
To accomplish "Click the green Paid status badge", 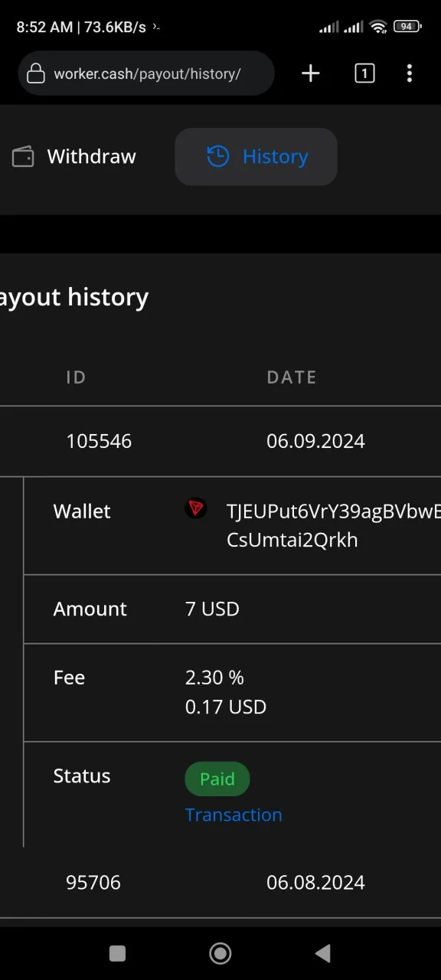I will click(217, 779).
